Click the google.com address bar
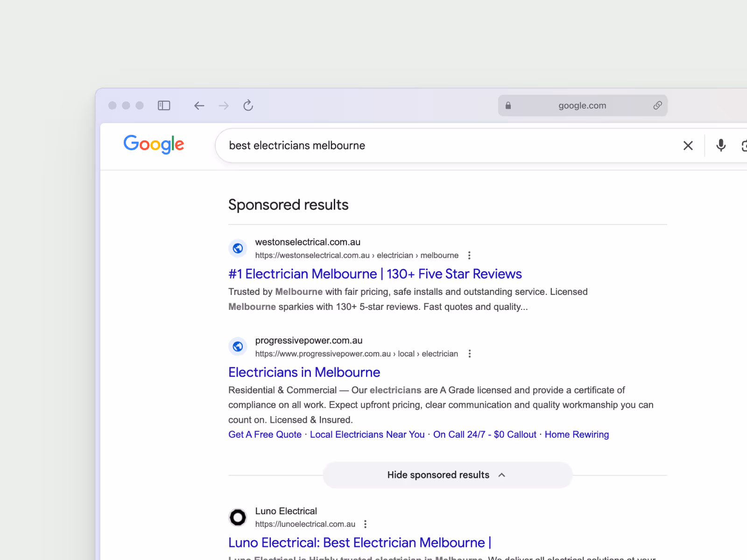Screen dimensions: 747x560 click(x=582, y=105)
